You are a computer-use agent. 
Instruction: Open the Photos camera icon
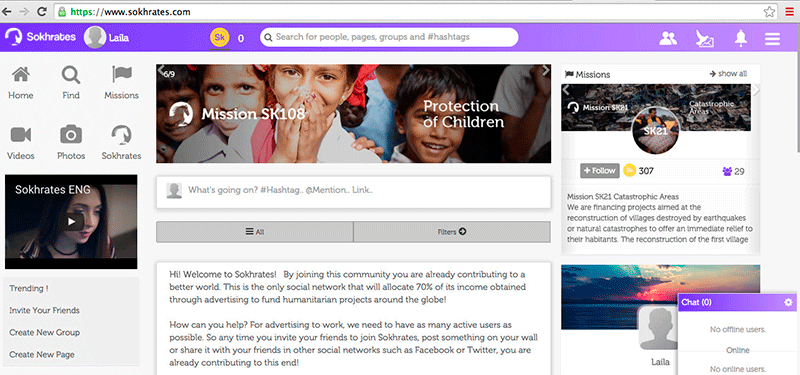coord(71,135)
